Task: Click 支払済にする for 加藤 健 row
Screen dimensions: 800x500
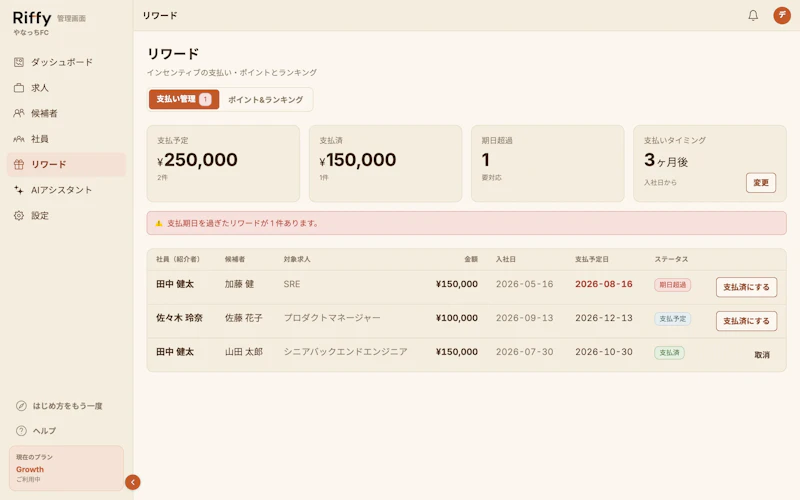Action: pyautogui.click(x=746, y=287)
